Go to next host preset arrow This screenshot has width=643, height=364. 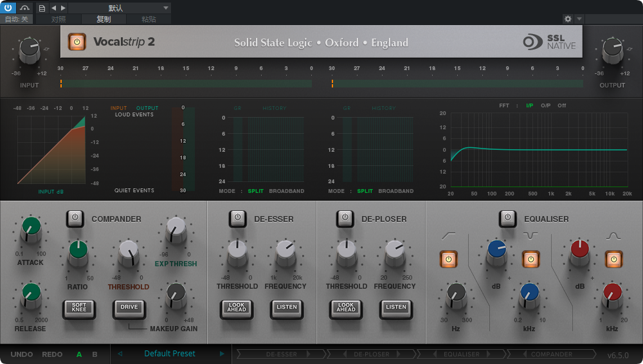63,8
